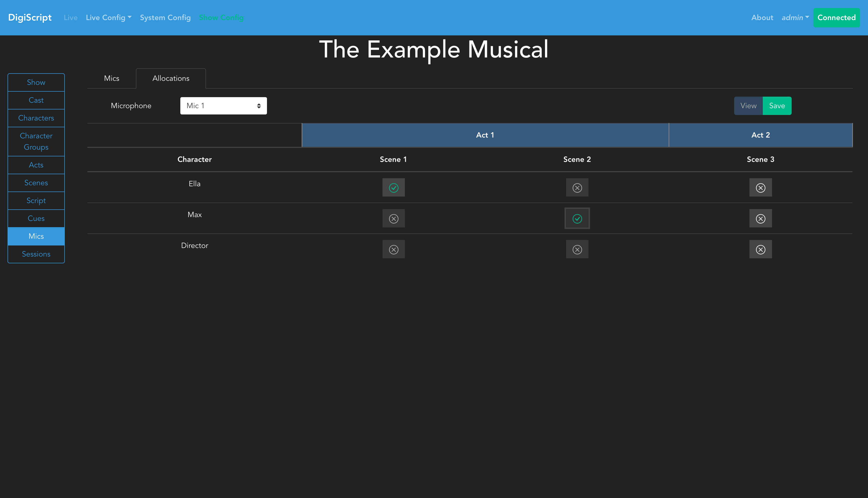Screen dimensions: 868x498
Task: Switch to the Mics tab
Action: tap(112, 78)
